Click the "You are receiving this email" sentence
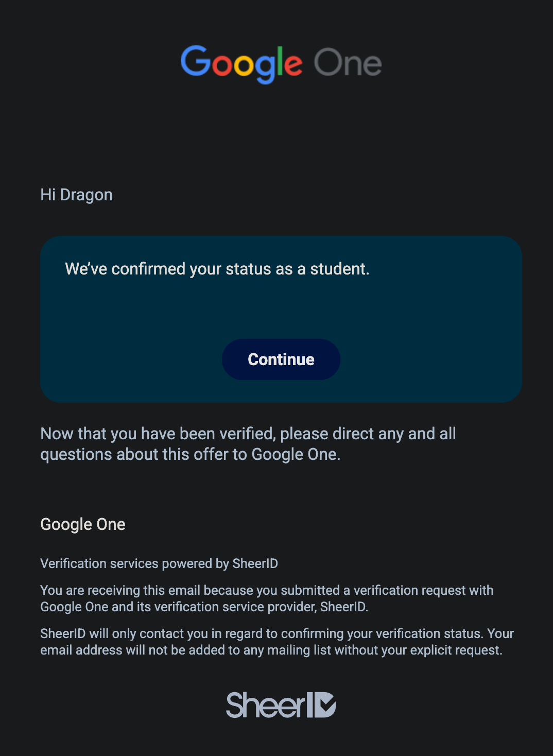Screen dimensions: 553x756 click(x=267, y=598)
